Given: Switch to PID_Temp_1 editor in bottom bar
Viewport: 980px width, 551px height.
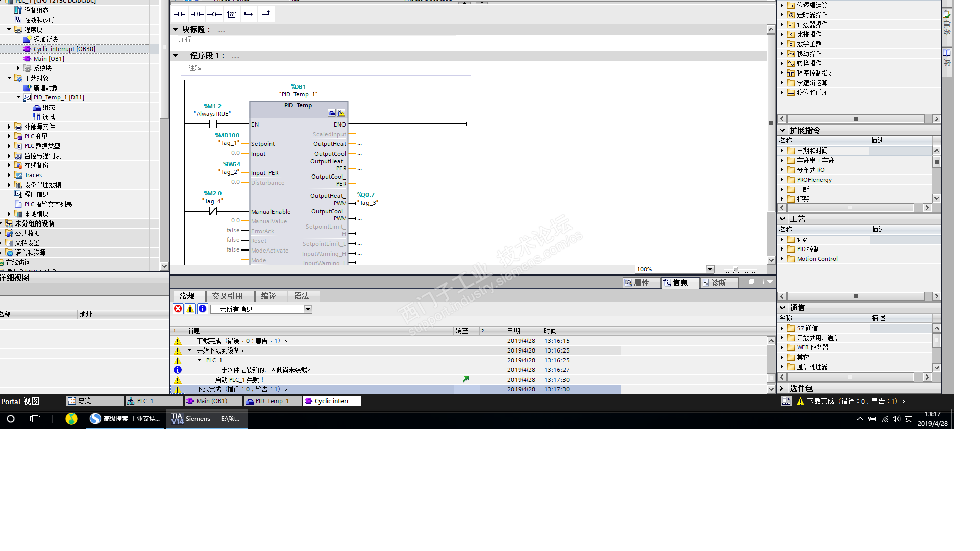Looking at the screenshot, I should [272, 401].
